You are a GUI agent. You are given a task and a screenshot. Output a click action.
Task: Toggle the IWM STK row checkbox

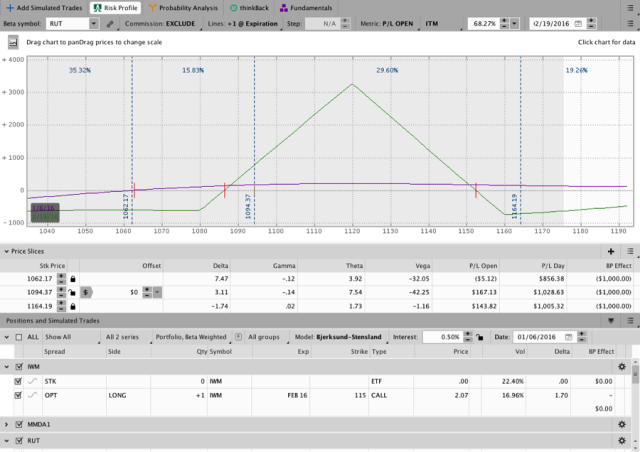click(x=18, y=381)
